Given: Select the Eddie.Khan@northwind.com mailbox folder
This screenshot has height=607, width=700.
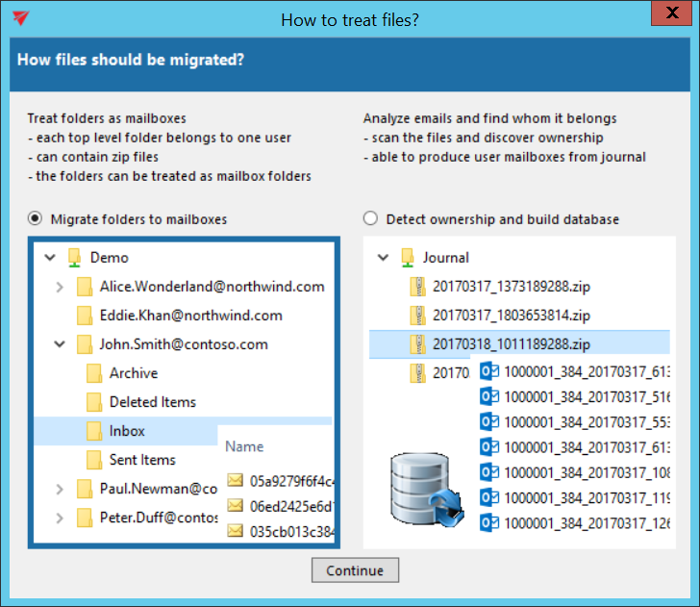Looking at the screenshot, I should click(190, 316).
